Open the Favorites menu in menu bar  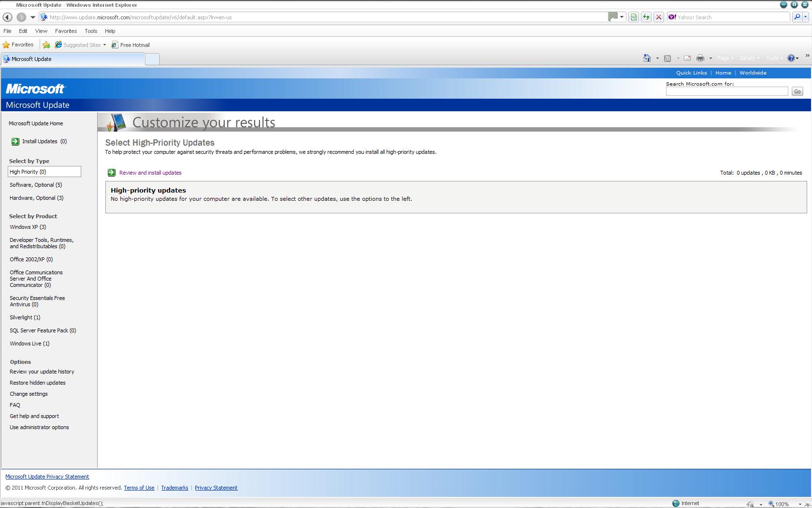click(x=66, y=31)
